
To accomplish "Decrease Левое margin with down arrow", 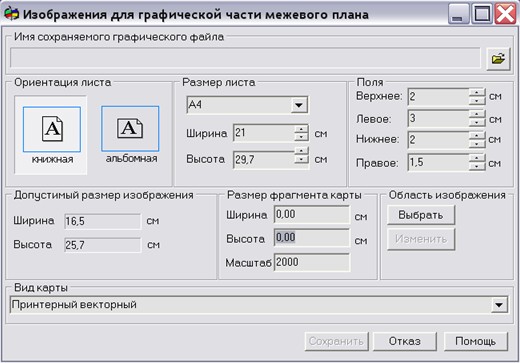I will [477, 122].
